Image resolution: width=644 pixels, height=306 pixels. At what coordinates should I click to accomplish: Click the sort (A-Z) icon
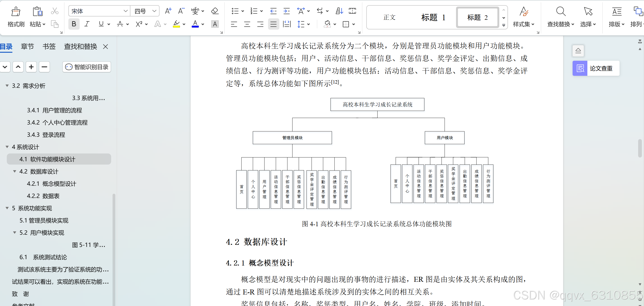(x=339, y=11)
